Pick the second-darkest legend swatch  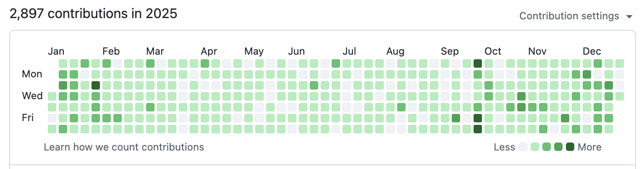click(x=558, y=147)
